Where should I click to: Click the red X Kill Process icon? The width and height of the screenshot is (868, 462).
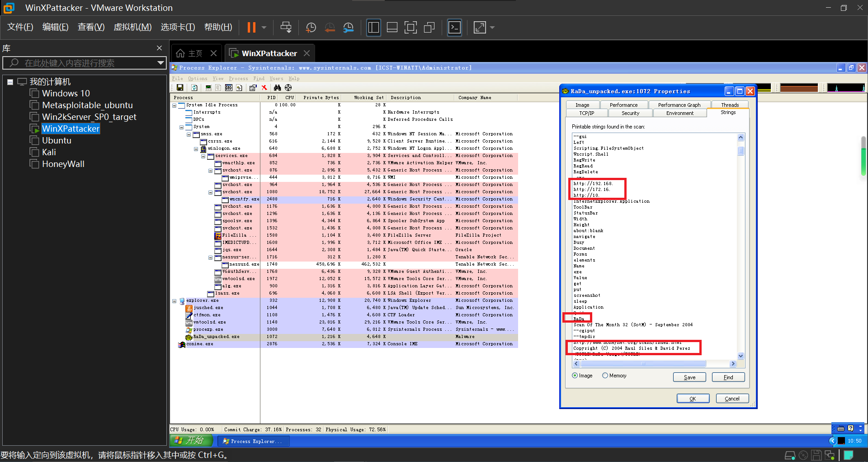tap(264, 88)
